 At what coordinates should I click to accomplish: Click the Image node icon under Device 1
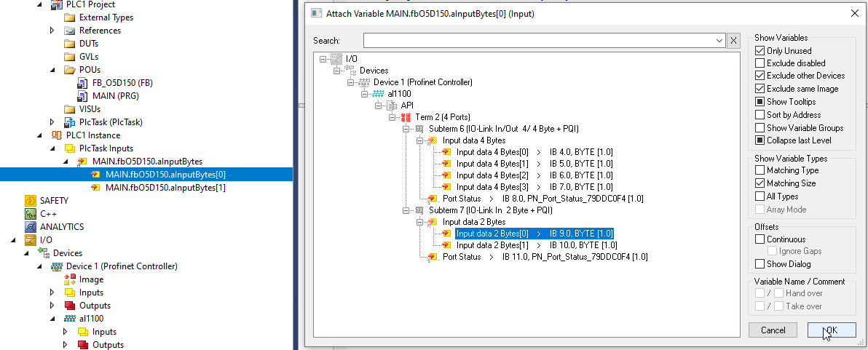pyautogui.click(x=69, y=279)
